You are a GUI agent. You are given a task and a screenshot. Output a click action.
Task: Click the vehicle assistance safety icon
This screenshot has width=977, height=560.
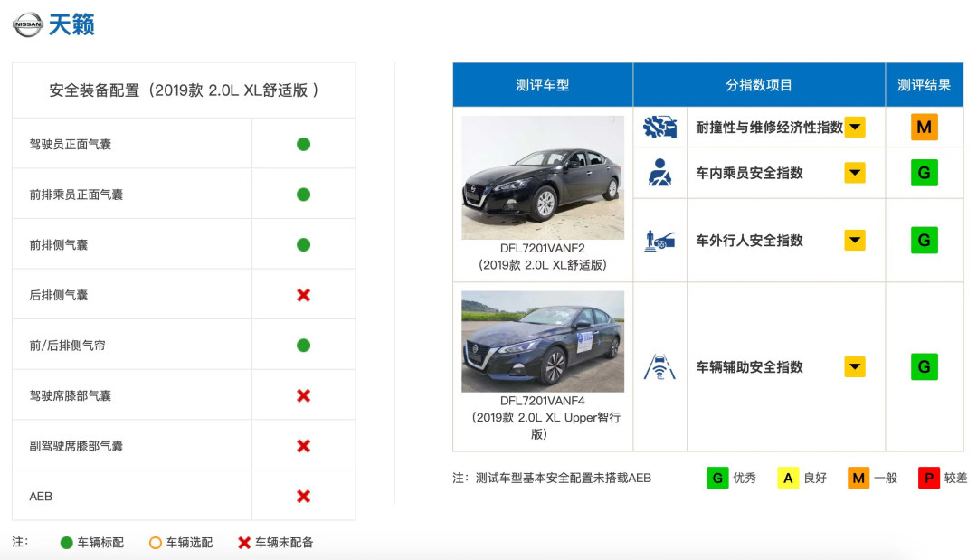[659, 367]
